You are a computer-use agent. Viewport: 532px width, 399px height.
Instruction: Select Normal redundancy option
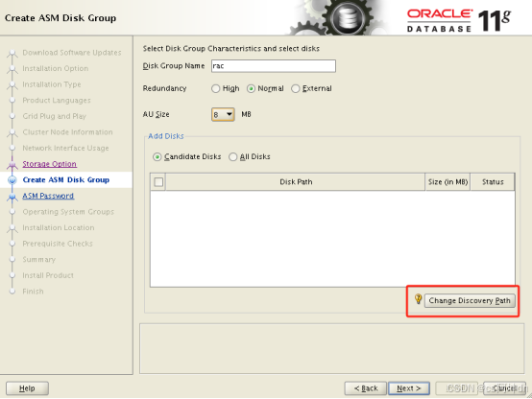(251, 88)
